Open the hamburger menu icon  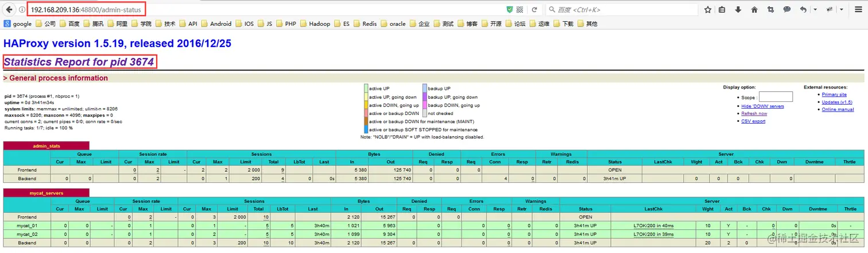pyautogui.click(x=858, y=10)
